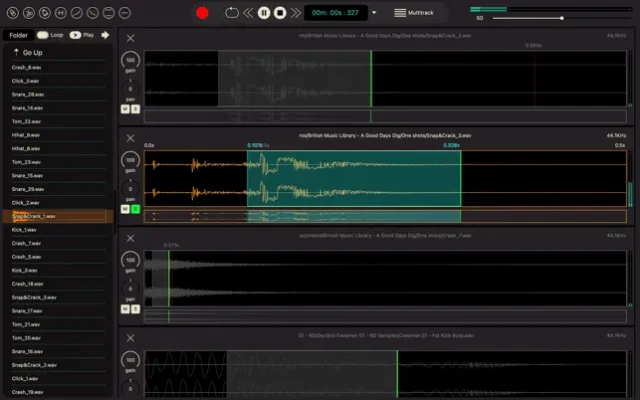Open the Multitrack mode selector
Viewport: 640px width, 400px height.
[x=413, y=13]
